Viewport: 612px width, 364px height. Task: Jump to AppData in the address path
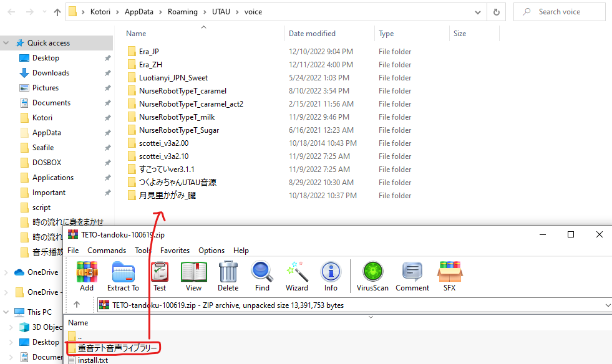coord(139,12)
